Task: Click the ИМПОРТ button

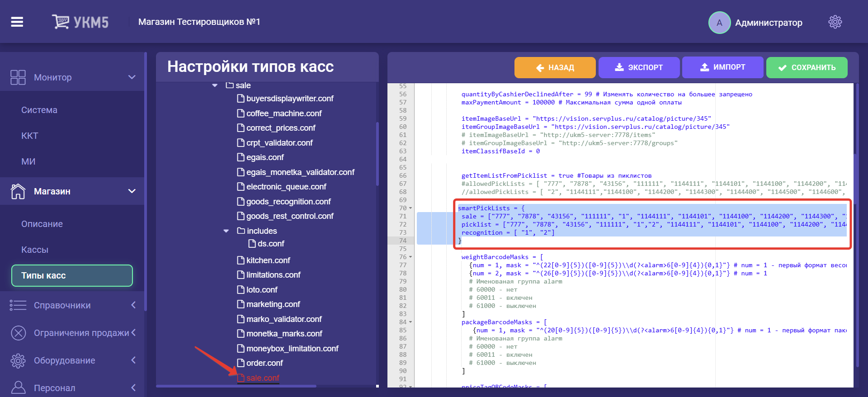Action: click(722, 67)
